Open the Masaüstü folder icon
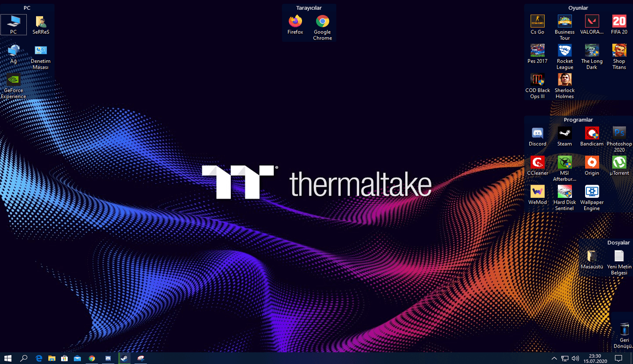 click(592, 259)
